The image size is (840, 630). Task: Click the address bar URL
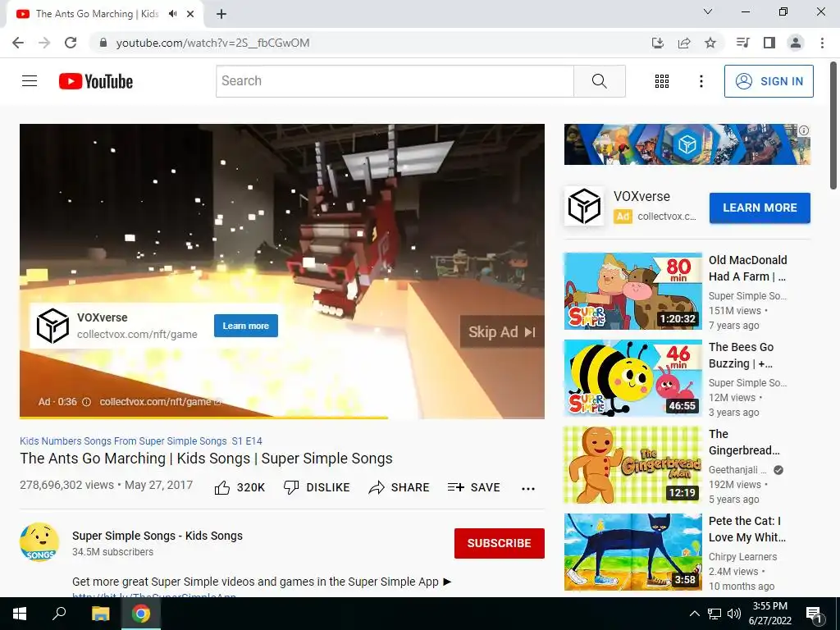[212, 43]
